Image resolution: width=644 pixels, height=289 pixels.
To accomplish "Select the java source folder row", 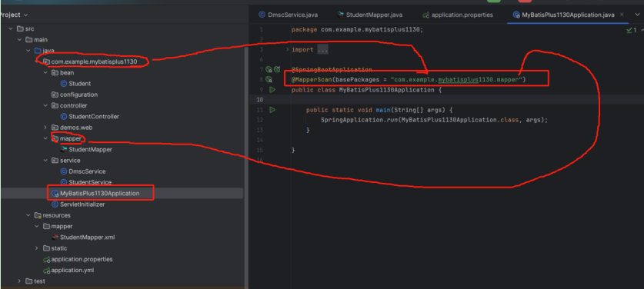I will click(x=122, y=51).
